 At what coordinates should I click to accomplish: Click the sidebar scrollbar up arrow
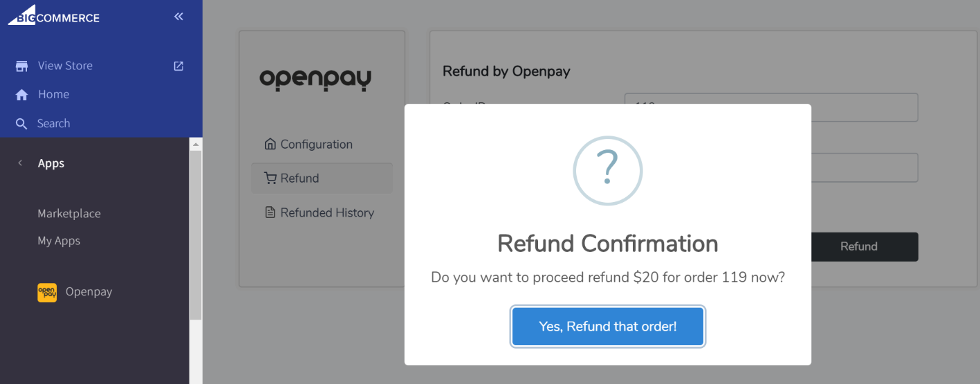(196, 144)
